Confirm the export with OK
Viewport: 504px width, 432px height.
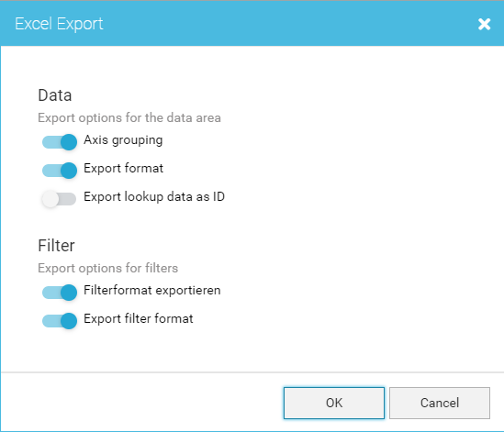[334, 403]
